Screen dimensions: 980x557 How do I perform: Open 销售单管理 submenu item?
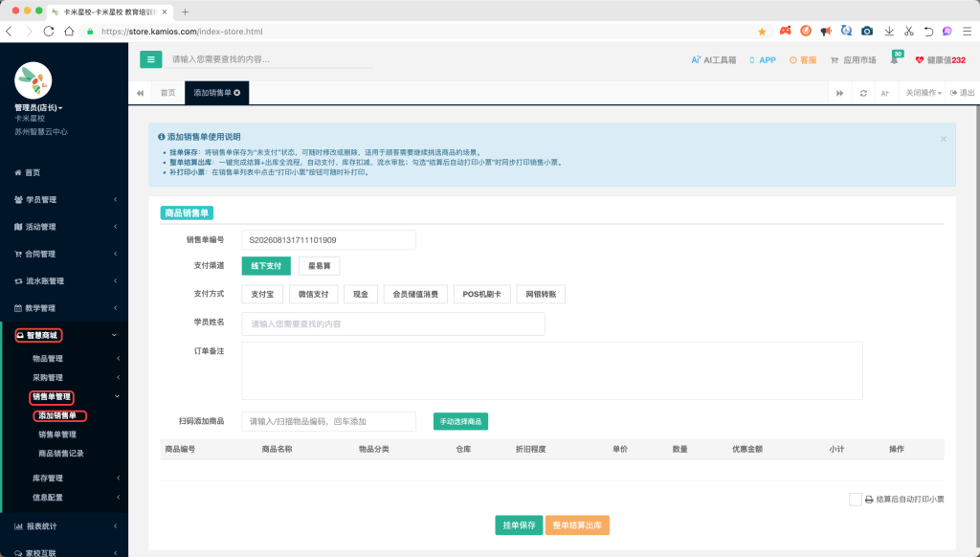click(57, 434)
